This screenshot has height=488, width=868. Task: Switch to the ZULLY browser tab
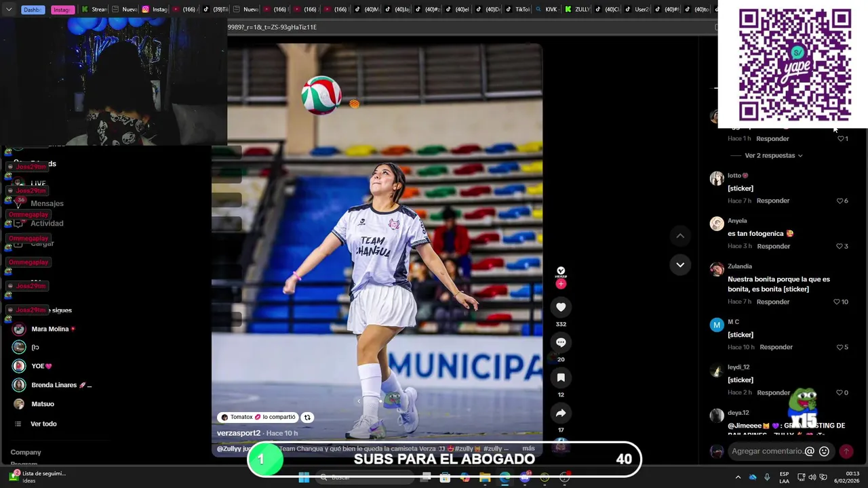(x=578, y=9)
